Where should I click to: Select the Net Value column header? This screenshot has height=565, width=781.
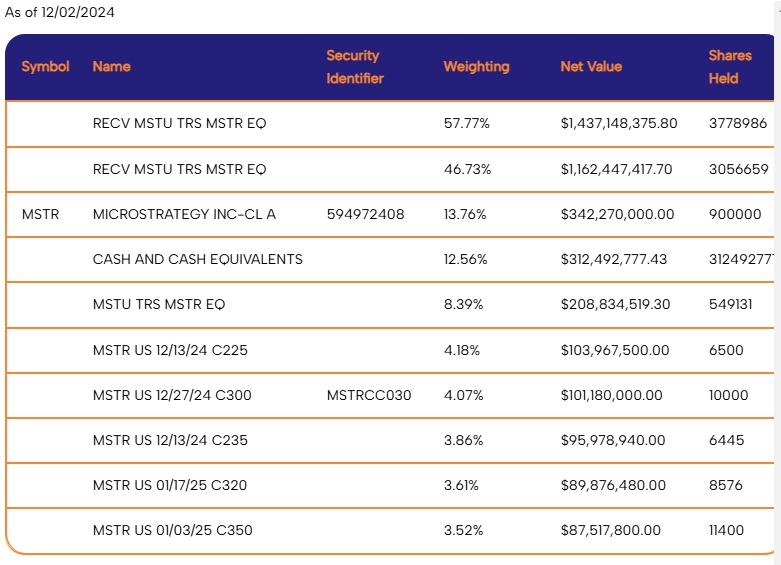tap(591, 67)
